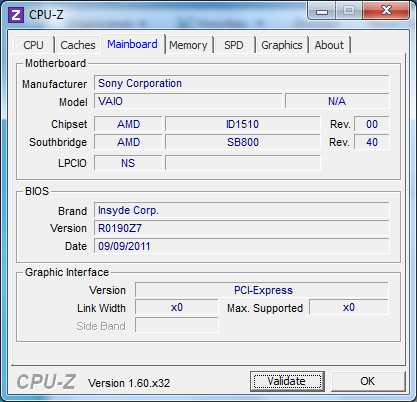Open the SPD tab
Image resolution: width=417 pixels, height=402 pixels.
234,45
